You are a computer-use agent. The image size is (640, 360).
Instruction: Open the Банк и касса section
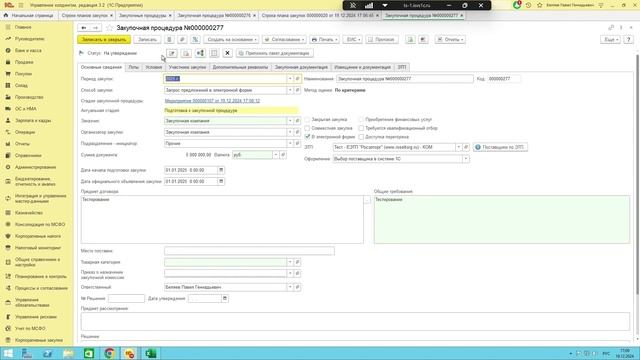click(x=28, y=51)
